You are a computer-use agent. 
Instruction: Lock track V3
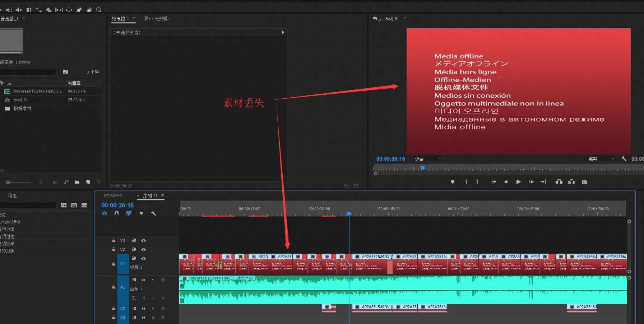tap(114, 240)
